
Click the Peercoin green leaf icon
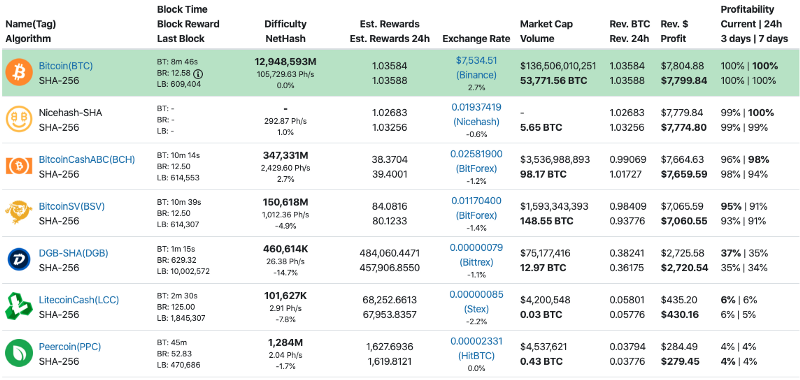tap(18, 353)
